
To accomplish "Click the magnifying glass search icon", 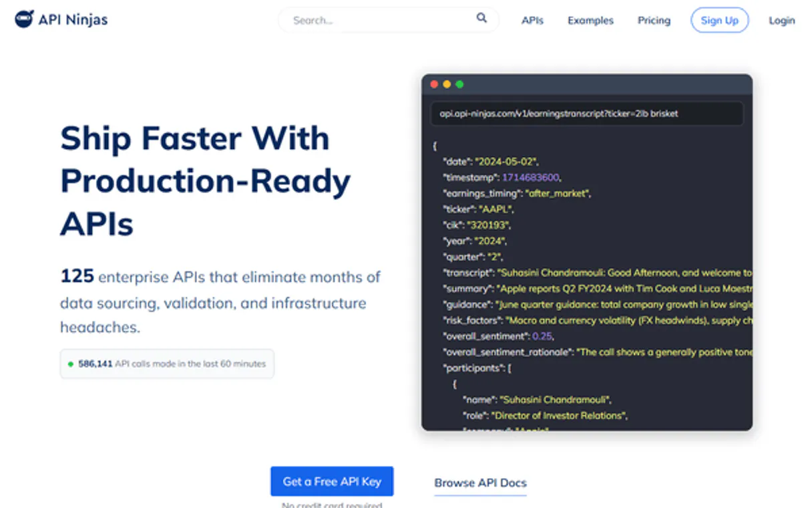I will (481, 19).
